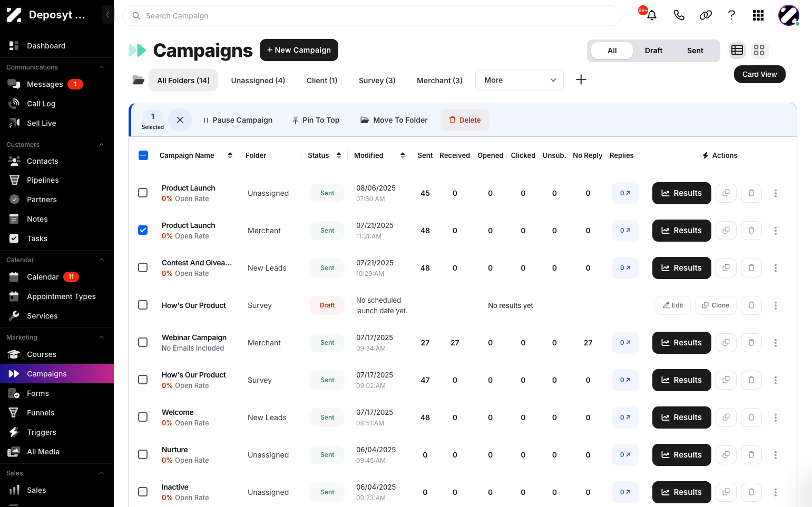Open the notifications bell icon
Screen dimensions: 812x507
point(652,15)
